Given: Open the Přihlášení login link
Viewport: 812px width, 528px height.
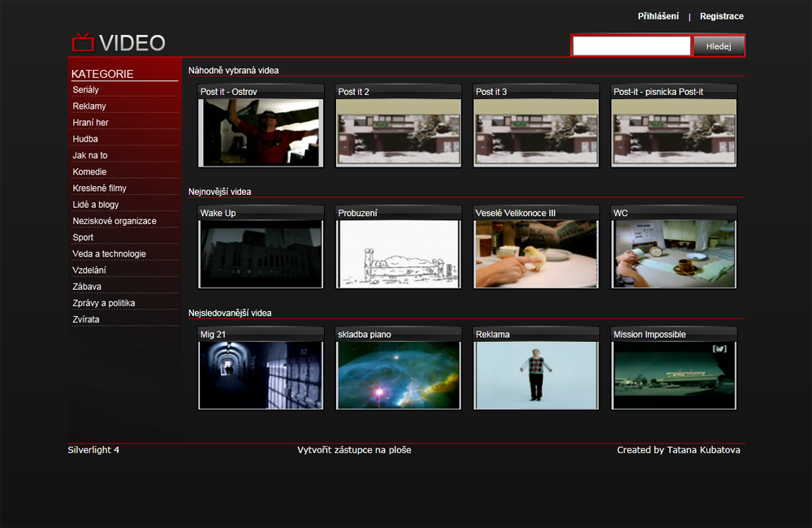Looking at the screenshot, I should (x=658, y=16).
